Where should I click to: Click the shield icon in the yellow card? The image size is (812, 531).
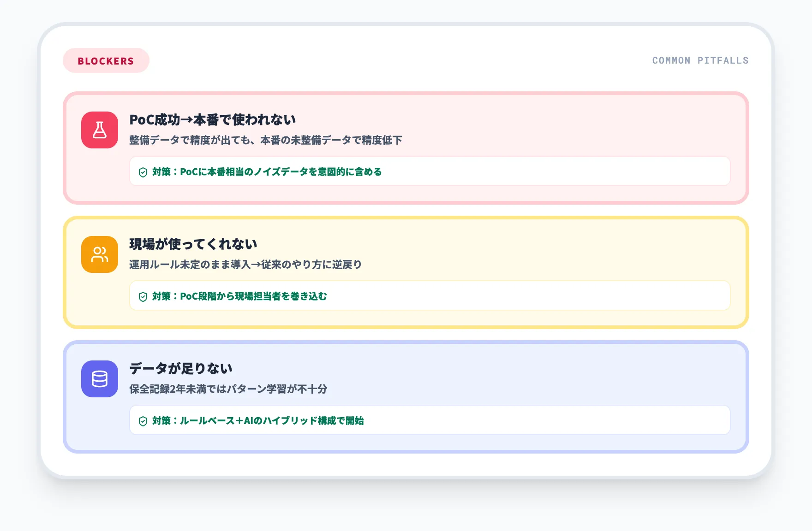[142, 296]
